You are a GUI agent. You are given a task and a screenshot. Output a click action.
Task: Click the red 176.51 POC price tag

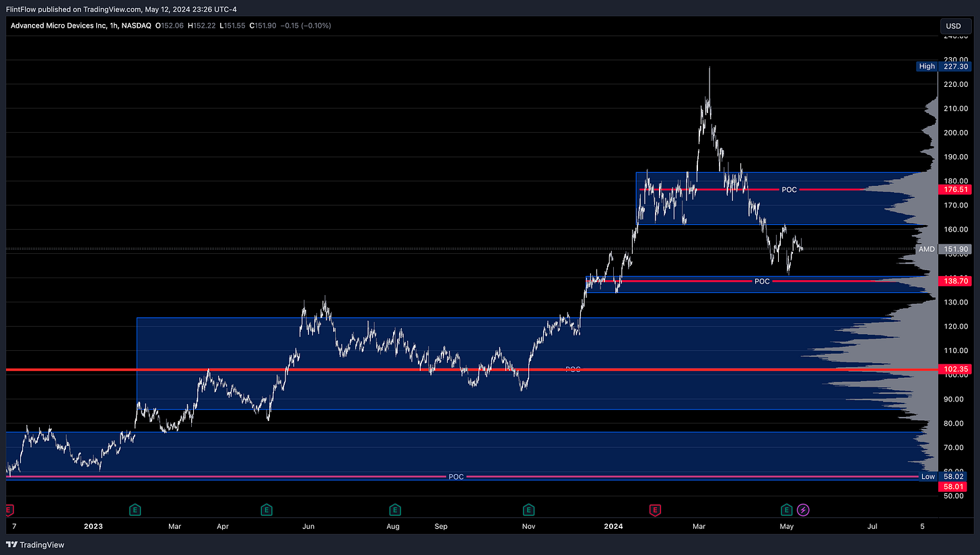[x=954, y=190]
